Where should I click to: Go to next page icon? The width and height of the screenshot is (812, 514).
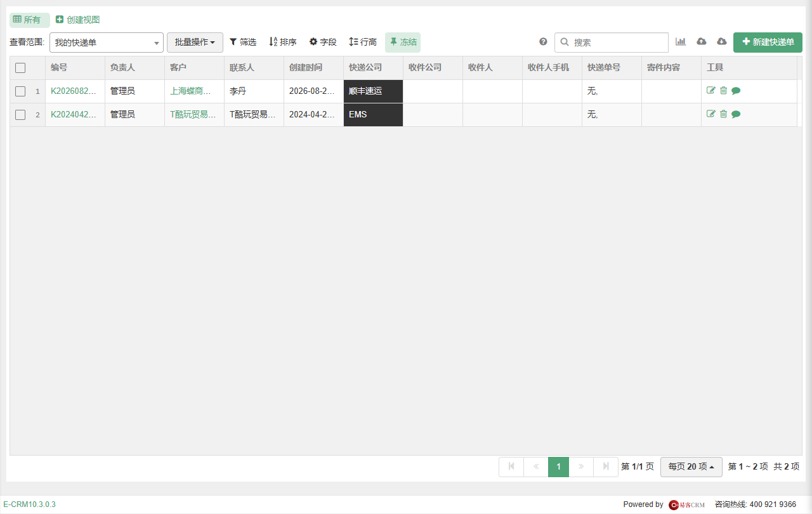[581, 467]
